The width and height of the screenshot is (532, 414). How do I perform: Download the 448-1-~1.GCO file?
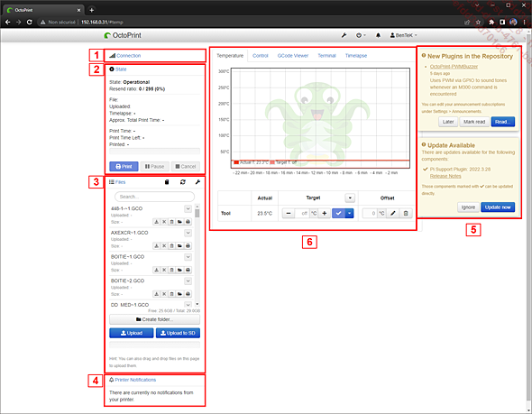(x=156, y=222)
